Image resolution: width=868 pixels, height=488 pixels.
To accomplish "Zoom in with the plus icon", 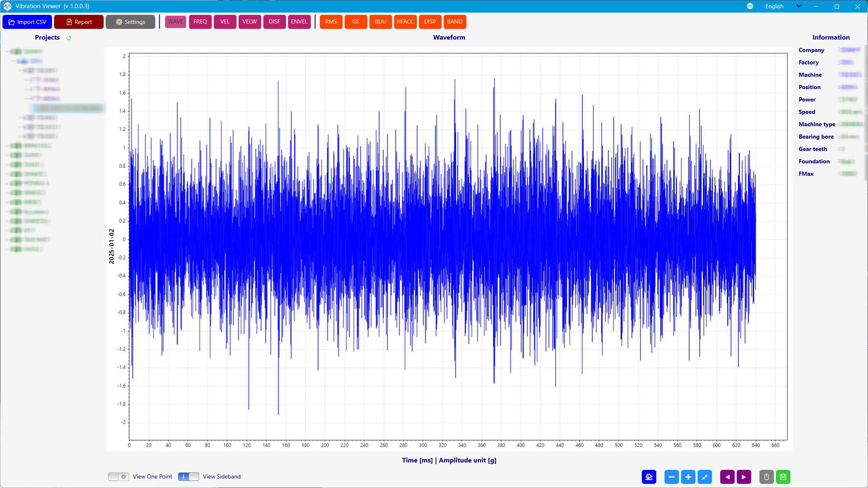I will [x=688, y=477].
